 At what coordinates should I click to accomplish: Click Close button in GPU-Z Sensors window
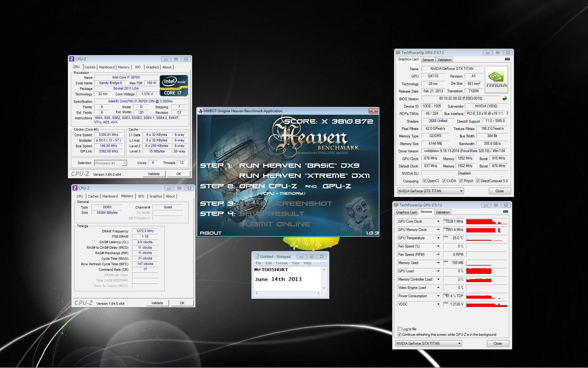(498, 343)
